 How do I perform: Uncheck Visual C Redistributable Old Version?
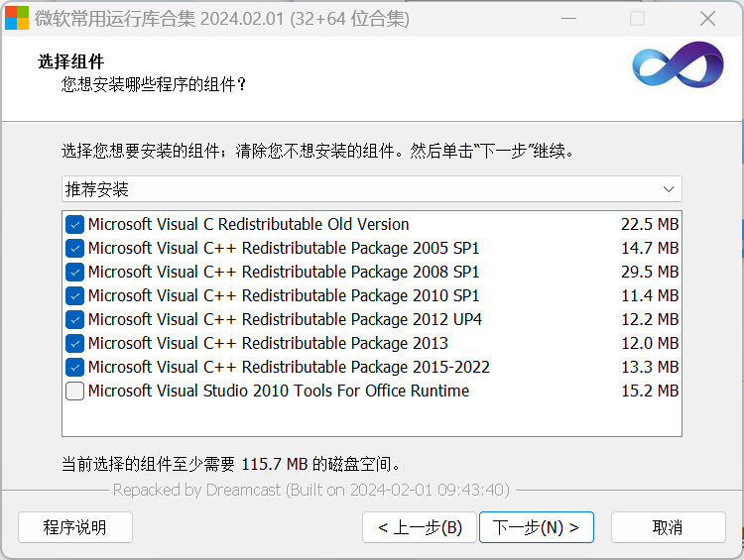tap(75, 224)
